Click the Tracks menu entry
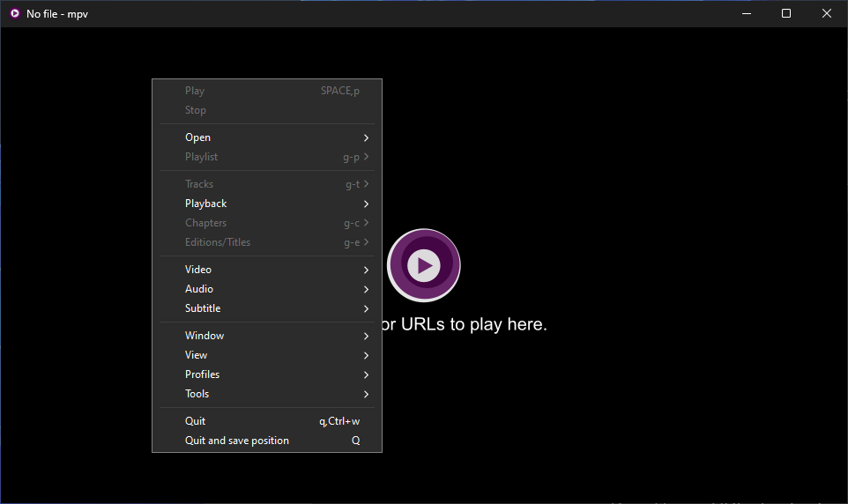Screen dimensions: 848x504 coord(267,184)
